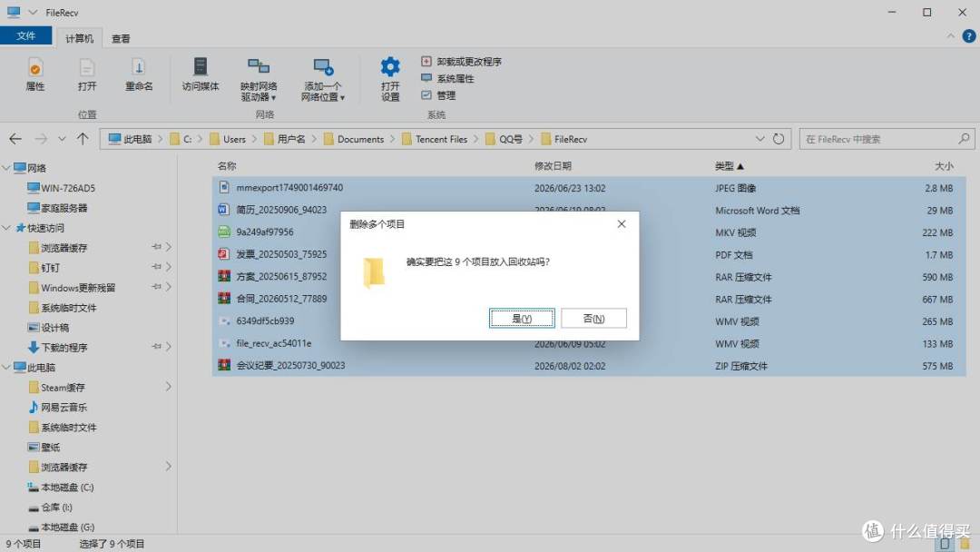Click Documents in address path

point(360,139)
